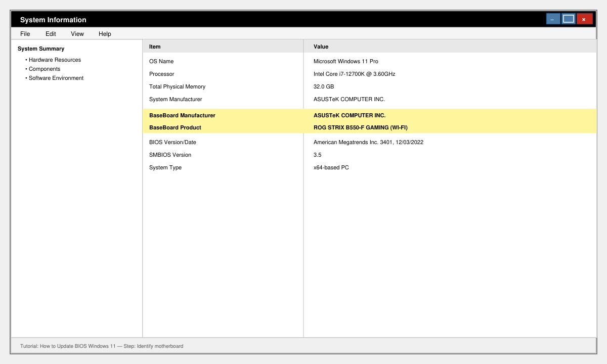Click System Manufacturer value ASUSTeK COMPUTER INC.
Viewport: 607px width, 364px height.
(x=349, y=99)
